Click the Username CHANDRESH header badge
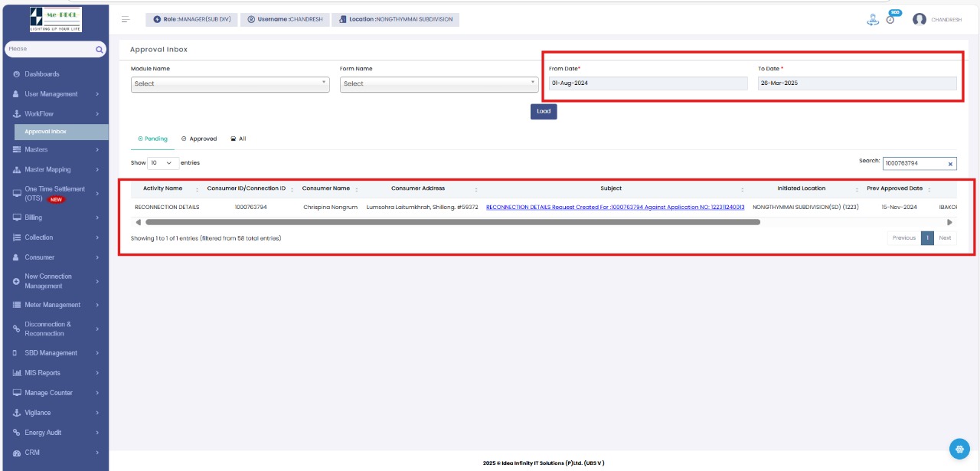 point(286,19)
